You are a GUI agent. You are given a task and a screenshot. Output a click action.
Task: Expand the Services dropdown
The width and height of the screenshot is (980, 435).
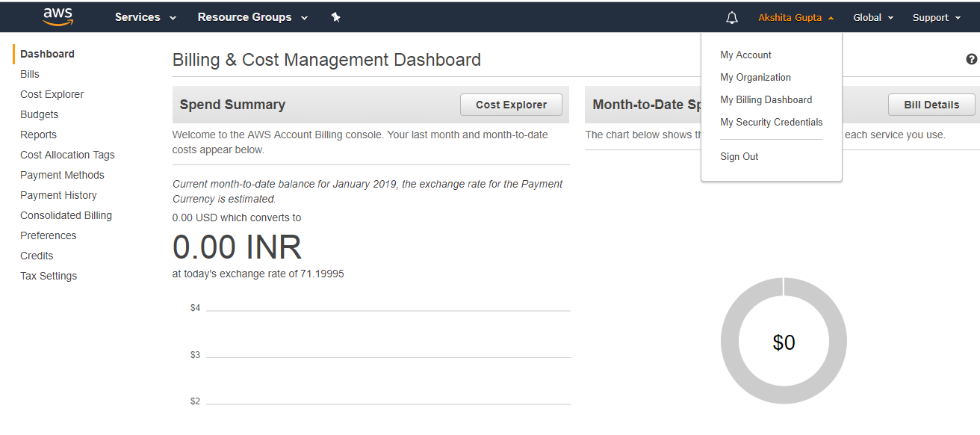(146, 17)
